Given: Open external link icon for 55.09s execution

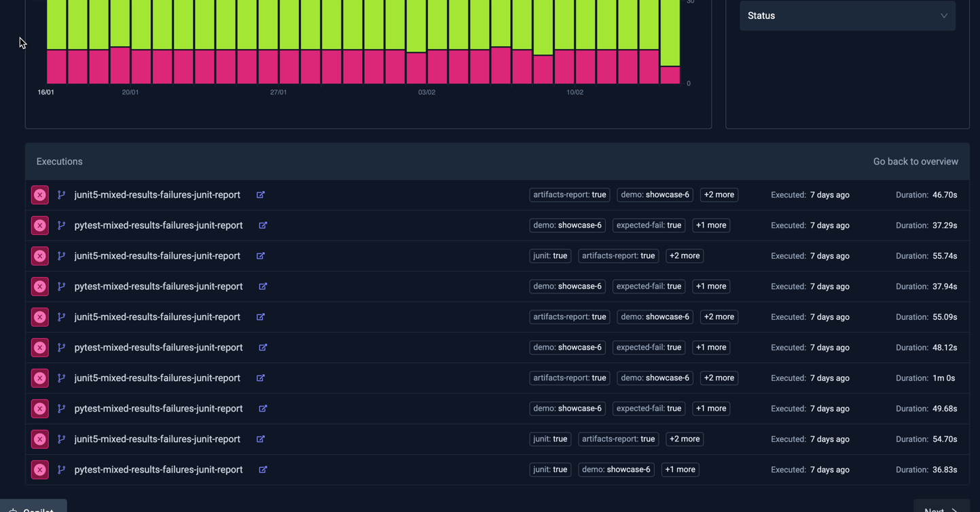Looking at the screenshot, I should [x=260, y=317].
